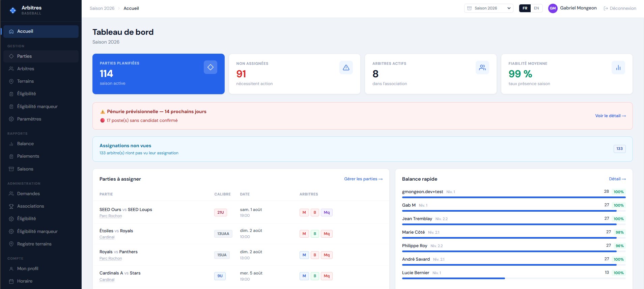
Task: Click the Paramètres gear icon in sidebar
Action: 11,119
